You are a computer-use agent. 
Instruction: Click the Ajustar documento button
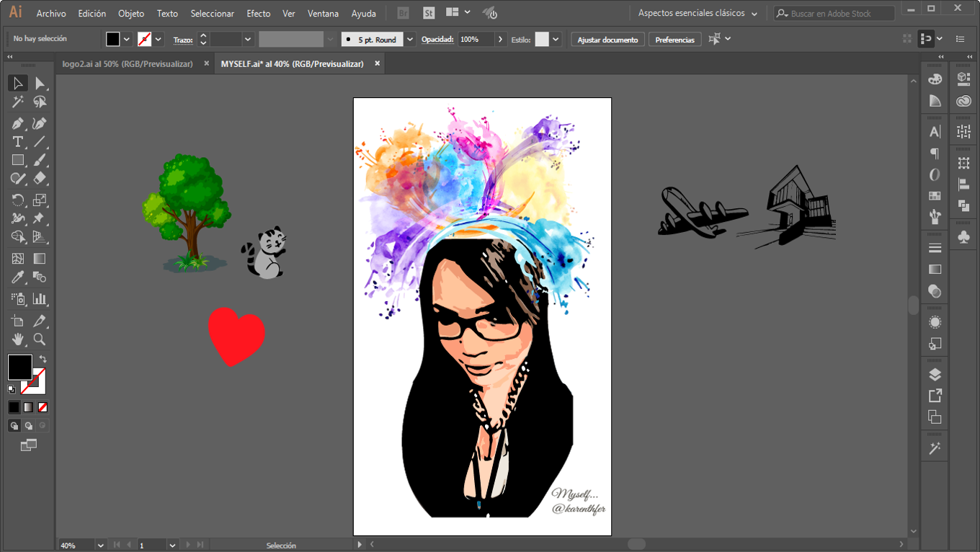tap(607, 40)
